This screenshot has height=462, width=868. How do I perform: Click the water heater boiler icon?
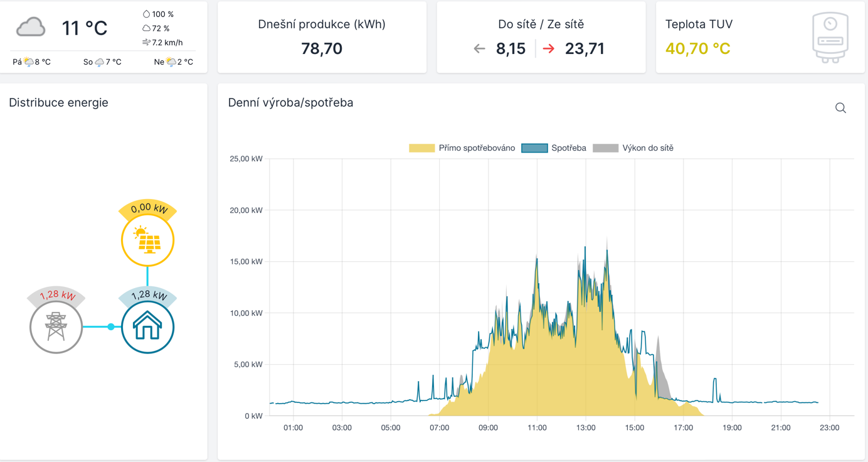click(830, 38)
